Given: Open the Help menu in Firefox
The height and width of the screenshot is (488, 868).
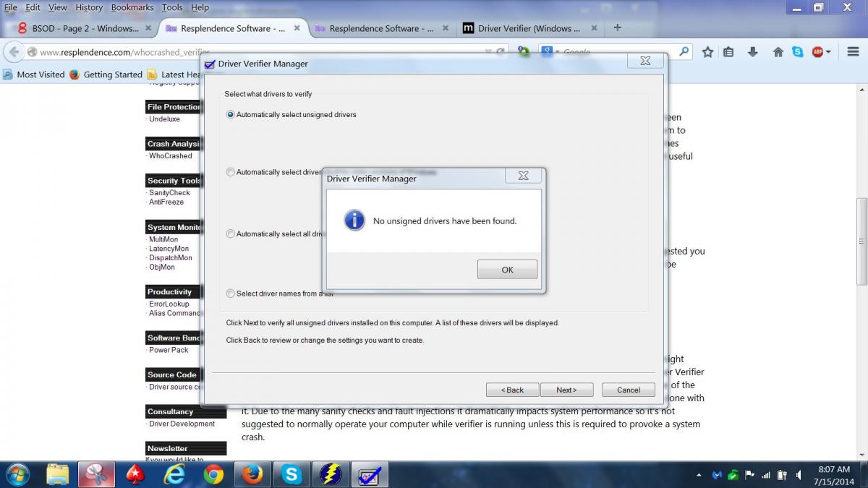Looking at the screenshot, I should [200, 7].
